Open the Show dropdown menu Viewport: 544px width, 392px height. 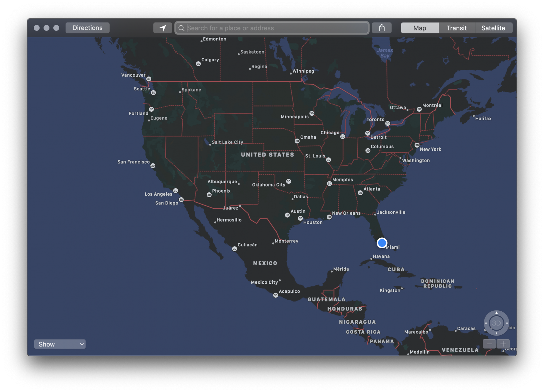[60, 344]
